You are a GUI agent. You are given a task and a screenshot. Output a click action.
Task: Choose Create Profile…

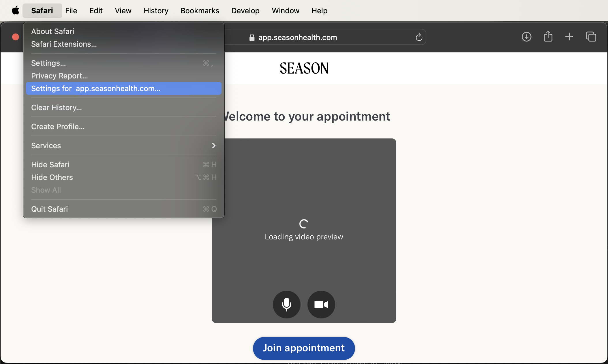tap(124, 126)
